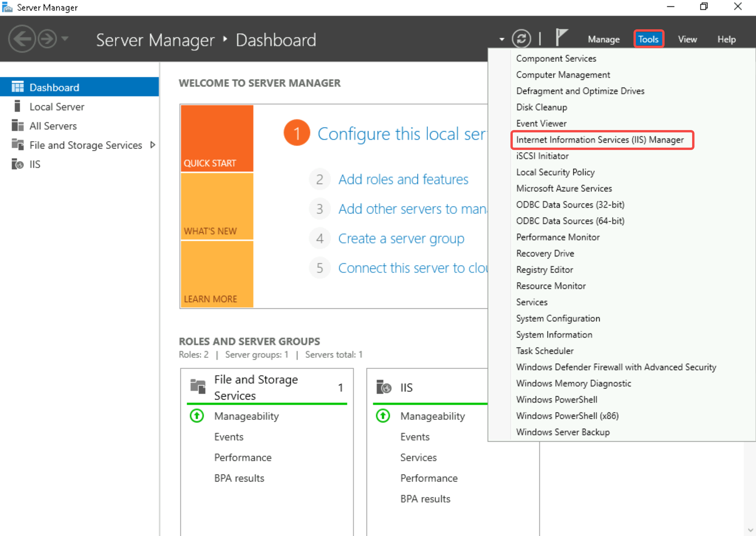Refresh the Server Manager dashboard

click(x=521, y=39)
